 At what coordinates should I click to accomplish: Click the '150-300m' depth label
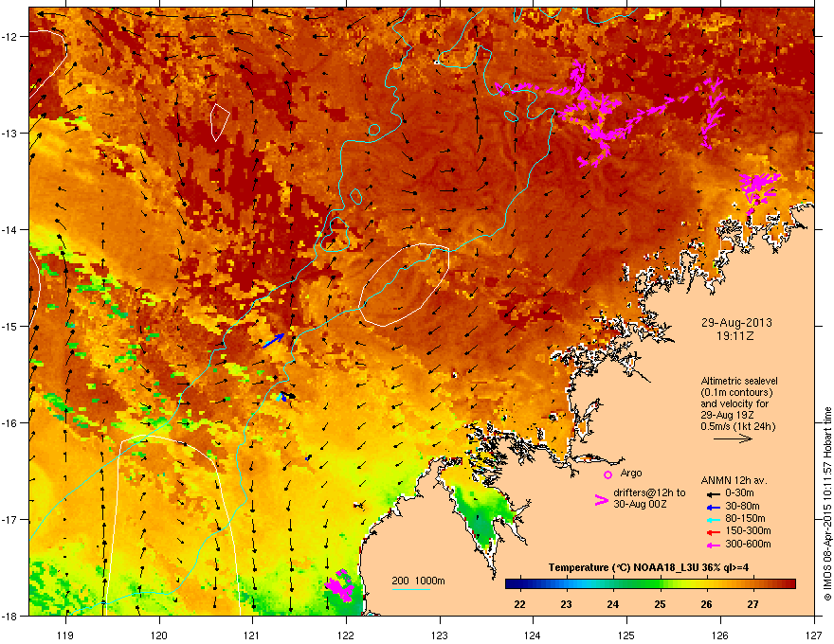(748, 530)
